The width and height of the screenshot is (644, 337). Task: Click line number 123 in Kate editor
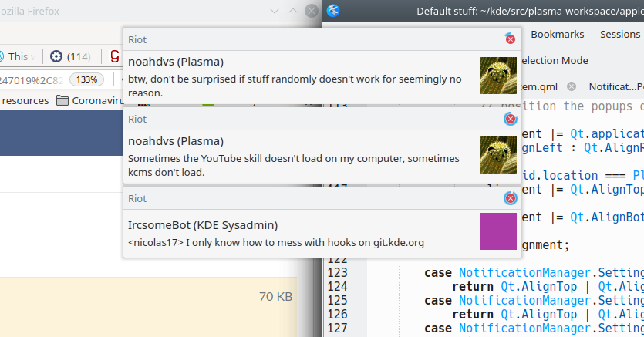(337, 273)
